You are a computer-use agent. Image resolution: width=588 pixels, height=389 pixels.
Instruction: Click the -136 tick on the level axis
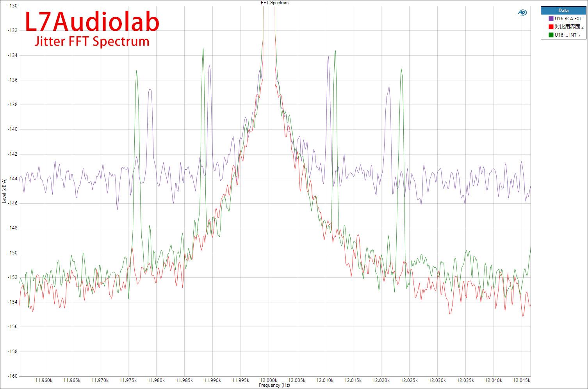point(12,80)
